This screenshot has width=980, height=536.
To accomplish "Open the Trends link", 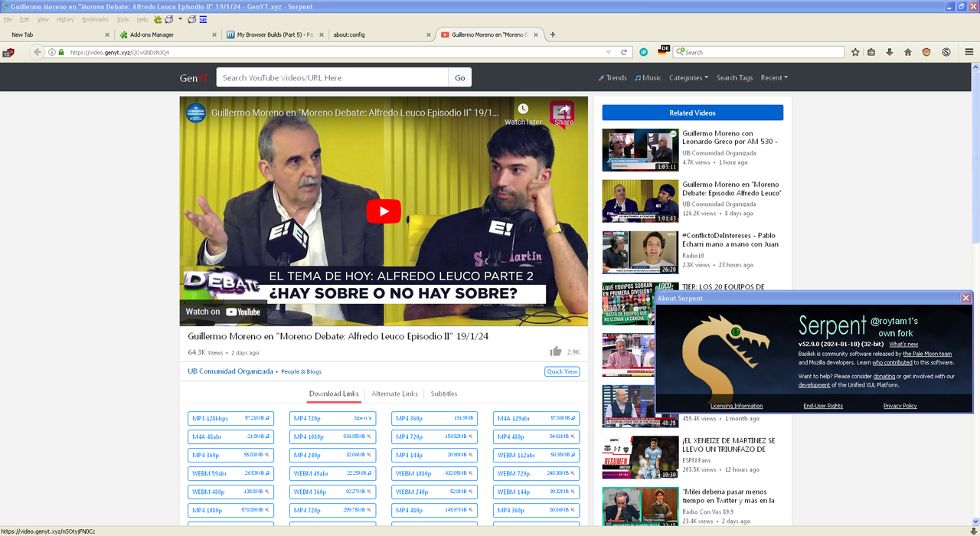I will click(612, 77).
